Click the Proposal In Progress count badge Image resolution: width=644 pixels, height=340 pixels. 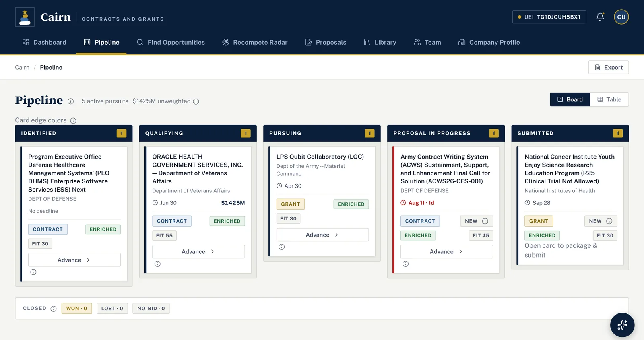point(494,133)
